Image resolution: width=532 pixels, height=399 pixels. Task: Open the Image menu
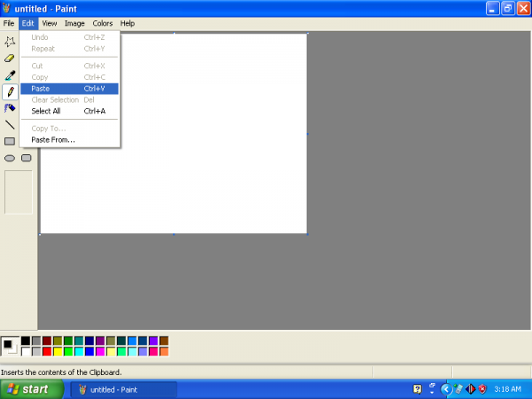coord(74,23)
